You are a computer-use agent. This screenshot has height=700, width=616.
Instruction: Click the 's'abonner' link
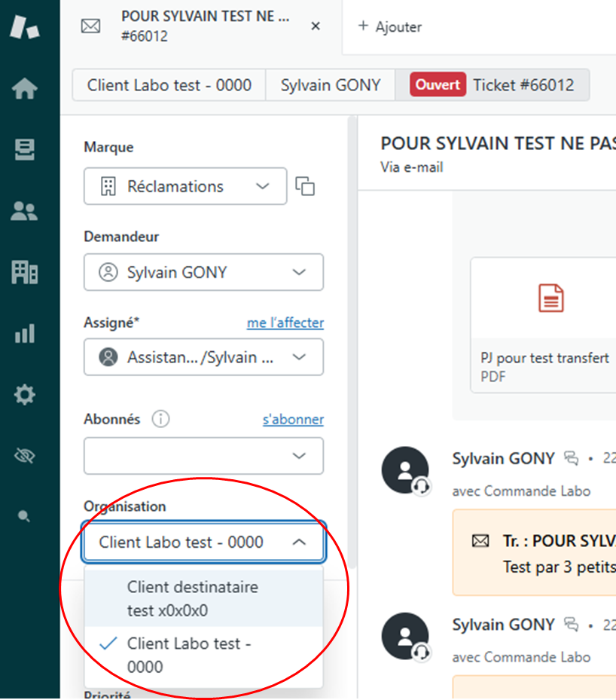293,419
